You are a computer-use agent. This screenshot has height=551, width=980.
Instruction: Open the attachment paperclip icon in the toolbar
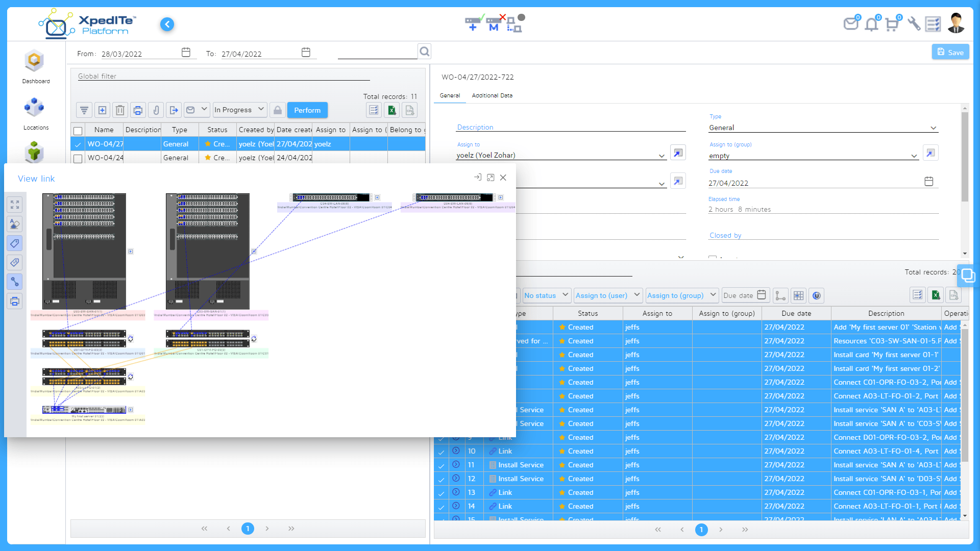(x=156, y=110)
